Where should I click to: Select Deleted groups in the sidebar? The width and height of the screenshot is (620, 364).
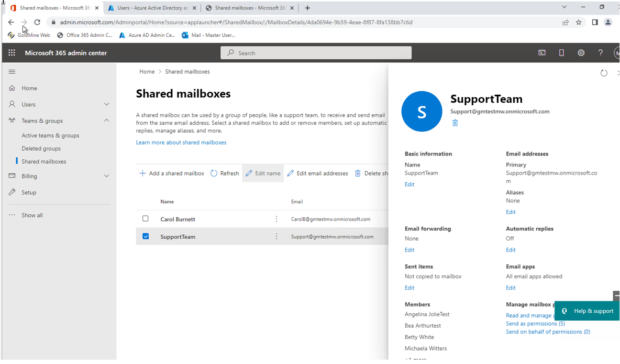click(43, 148)
